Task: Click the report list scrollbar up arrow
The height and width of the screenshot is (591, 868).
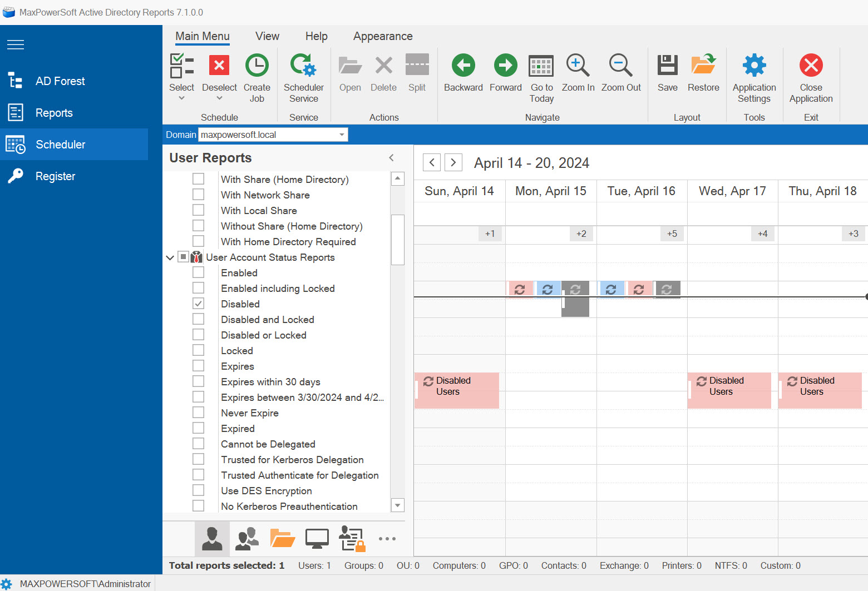Action: [x=397, y=179]
